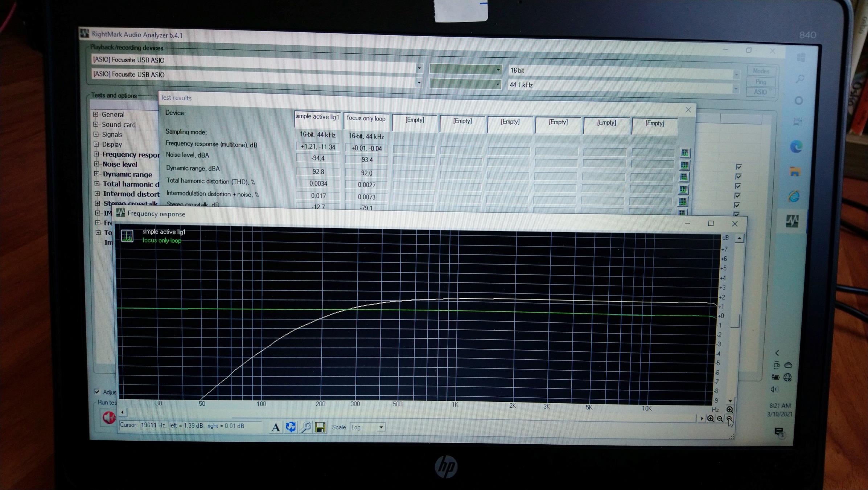Toggle the Adjust checkbox in main window
The height and width of the screenshot is (490, 868).
tap(97, 392)
